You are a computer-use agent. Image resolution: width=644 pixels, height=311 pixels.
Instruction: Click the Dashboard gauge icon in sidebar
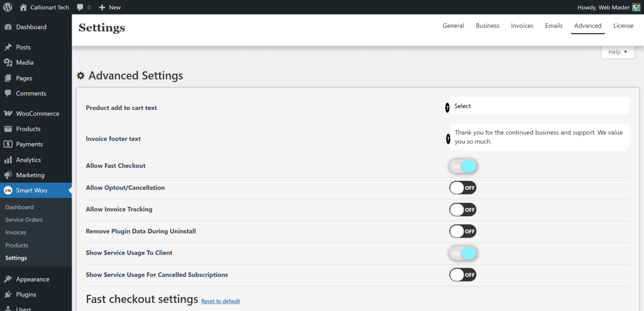pos(8,27)
